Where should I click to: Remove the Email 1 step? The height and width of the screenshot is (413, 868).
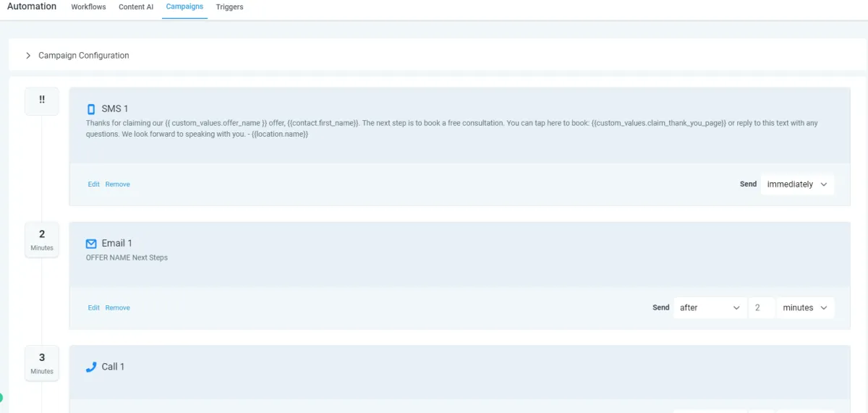118,308
